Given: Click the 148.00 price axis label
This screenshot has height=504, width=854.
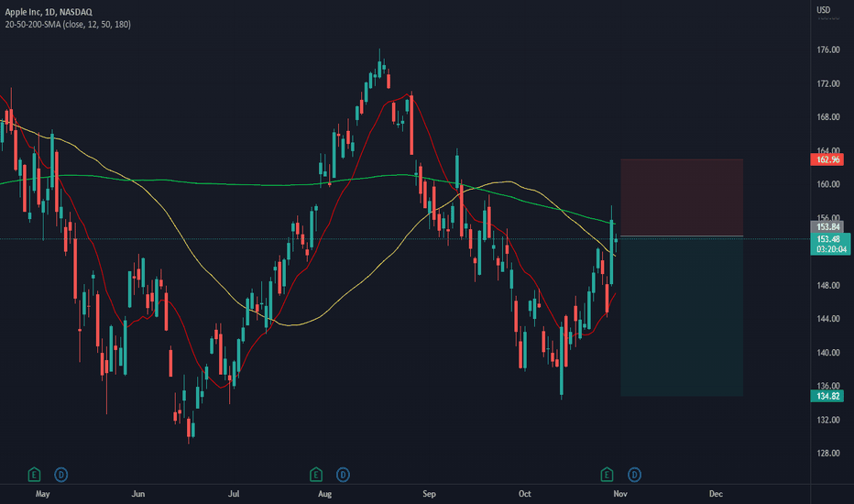Looking at the screenshot, I should [827, 286].
